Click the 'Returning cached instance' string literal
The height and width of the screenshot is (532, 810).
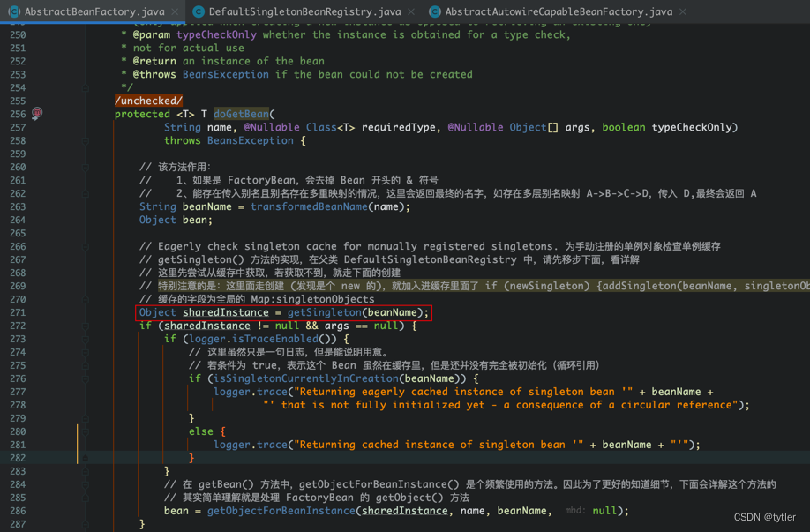(x=439, y=445)
